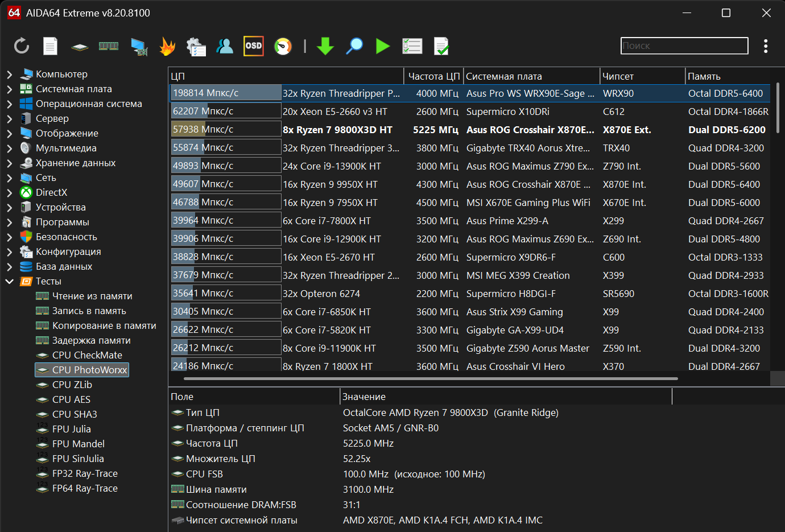Open the Чтение из памяти test

pyautogui.click(x=92, y=296)
